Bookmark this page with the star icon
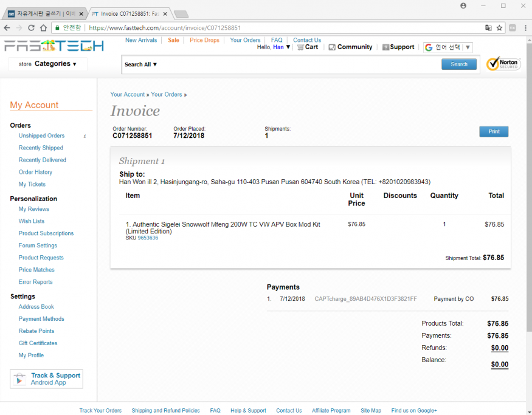The width and height of the screenshot is (532, 415). [499, 28]
